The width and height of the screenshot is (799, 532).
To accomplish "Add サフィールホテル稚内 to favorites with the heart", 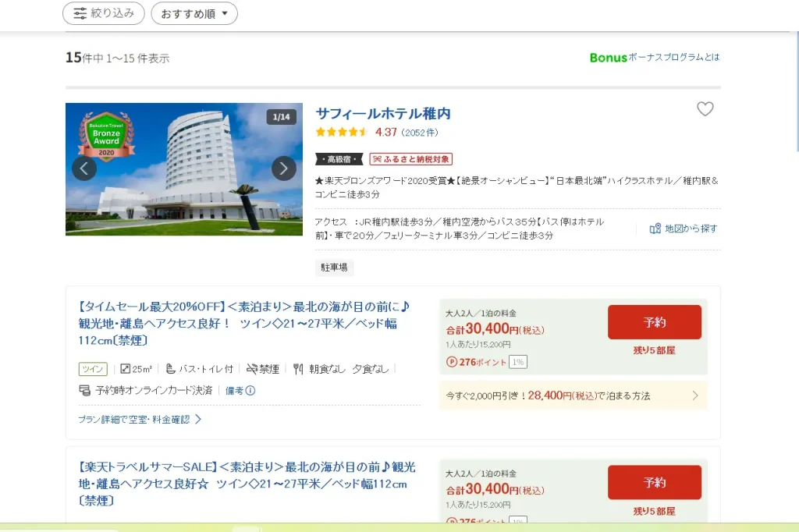I will tap(705, 108).
